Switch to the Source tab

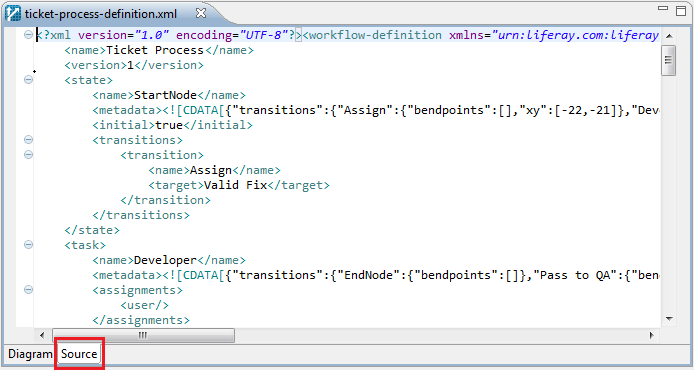click(x=79, y=354)
